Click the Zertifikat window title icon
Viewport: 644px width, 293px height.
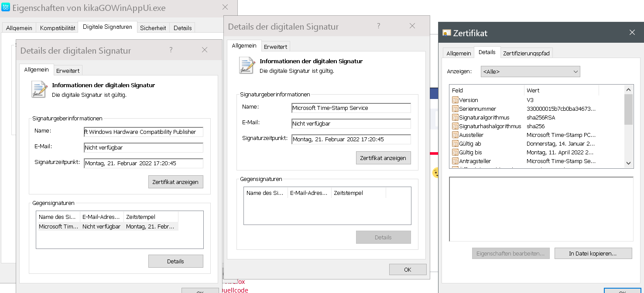click(x=446, y=33)
